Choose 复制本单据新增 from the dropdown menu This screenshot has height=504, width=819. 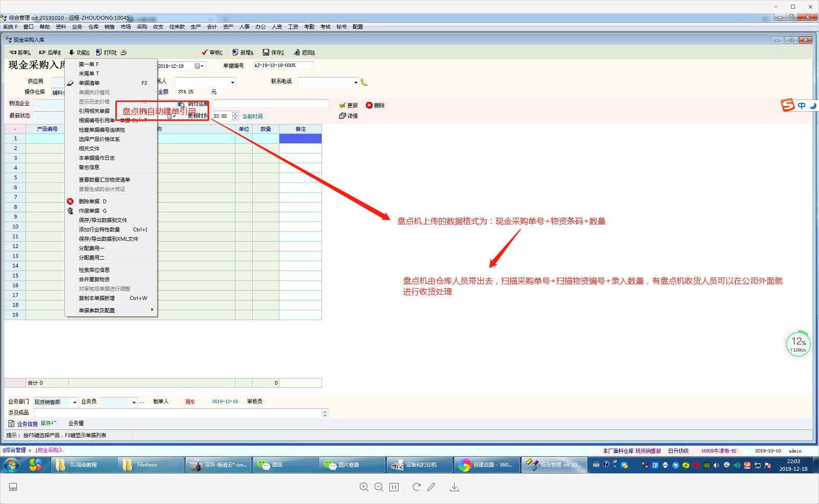click(x=96, y=298)
